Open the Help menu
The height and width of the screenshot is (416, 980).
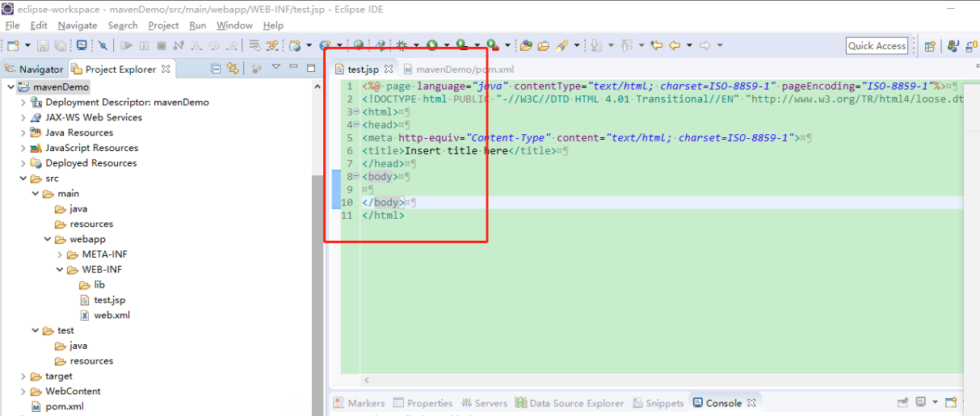(x=273, y=25)
